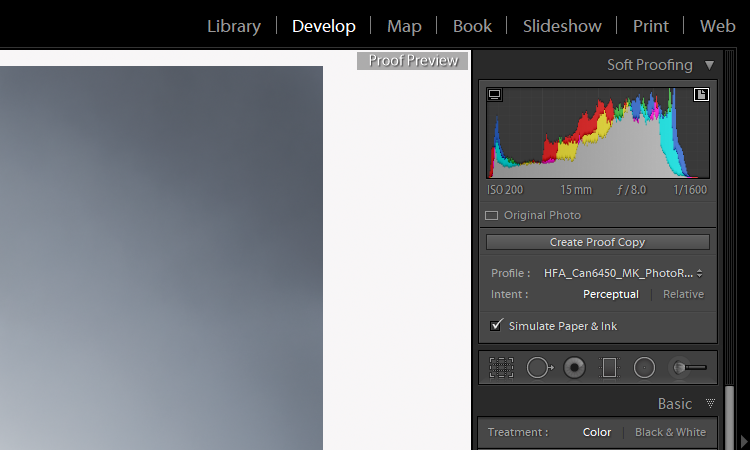Toggle destination gamut warning icon on histogram

tap(701, 95)
